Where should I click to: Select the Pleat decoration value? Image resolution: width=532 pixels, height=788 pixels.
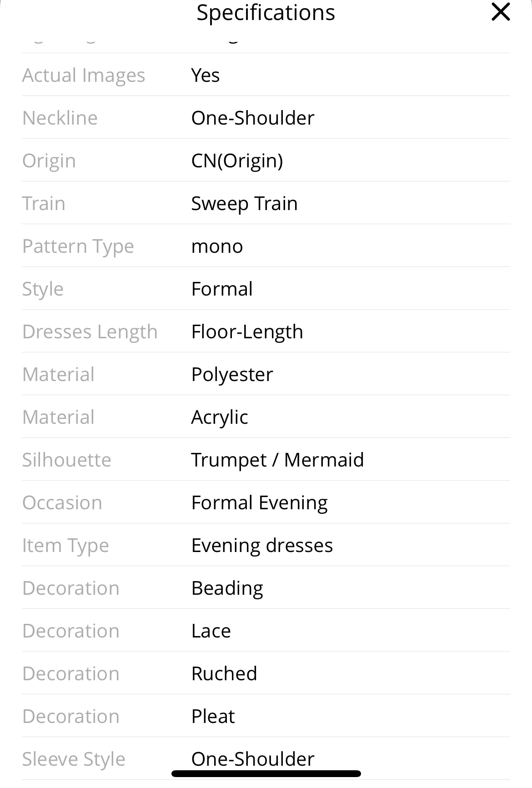(213, 717)
